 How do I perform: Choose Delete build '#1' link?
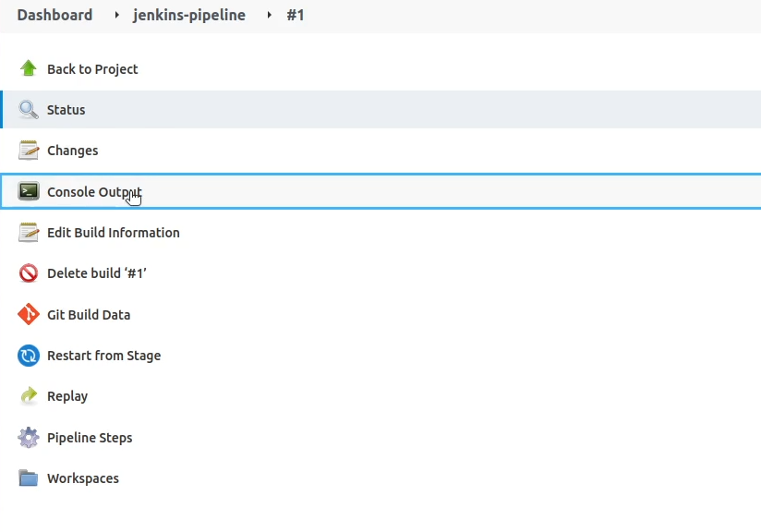tap(97, 273)
